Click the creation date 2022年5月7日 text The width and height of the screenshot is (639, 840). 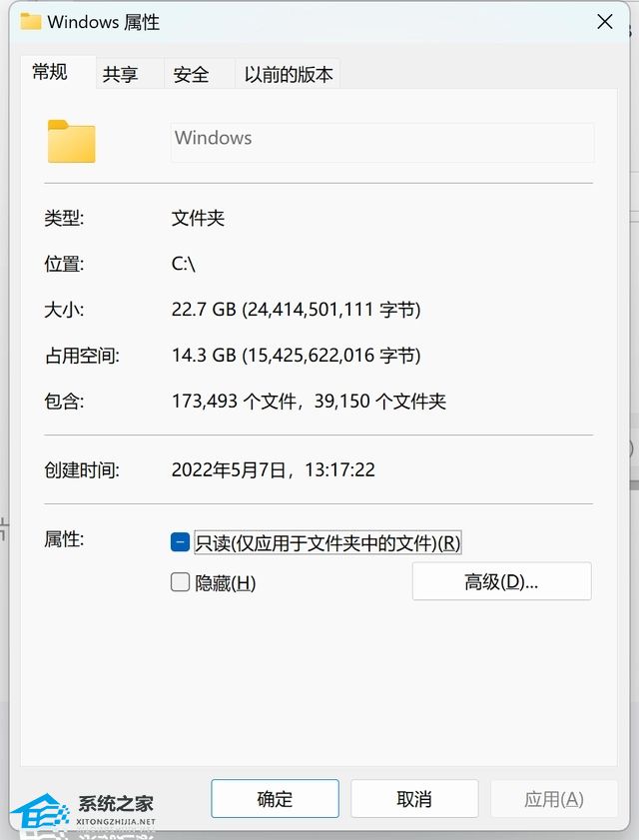(229, 469)
